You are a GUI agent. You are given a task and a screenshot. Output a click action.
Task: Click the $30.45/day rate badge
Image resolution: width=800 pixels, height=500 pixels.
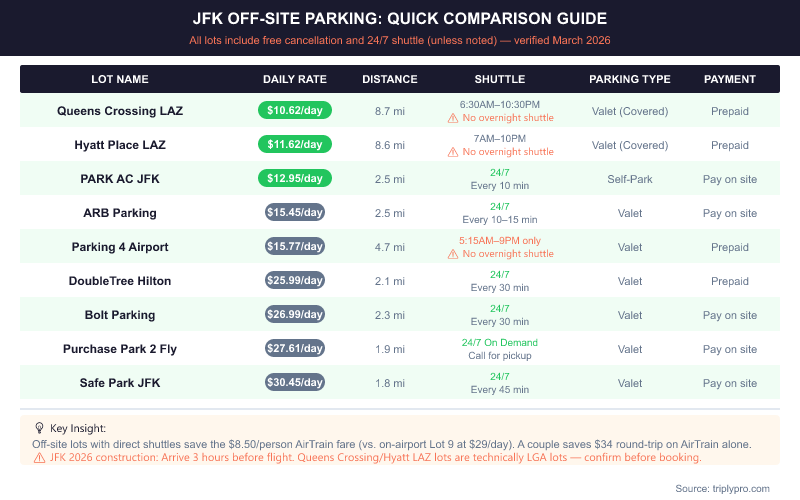(x=294, y=383)
